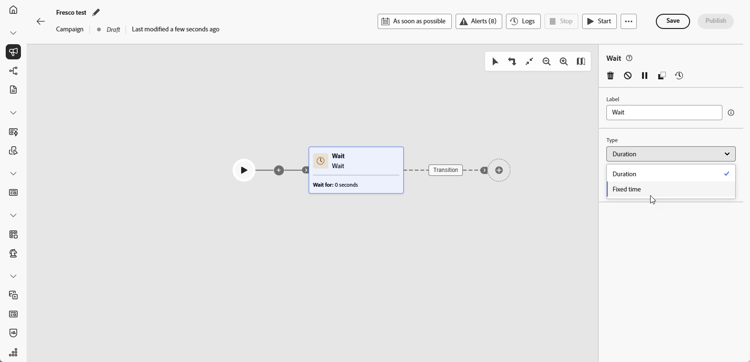Open the activity history clock icon
Viewport: 750px width, 362px height.
679,76
